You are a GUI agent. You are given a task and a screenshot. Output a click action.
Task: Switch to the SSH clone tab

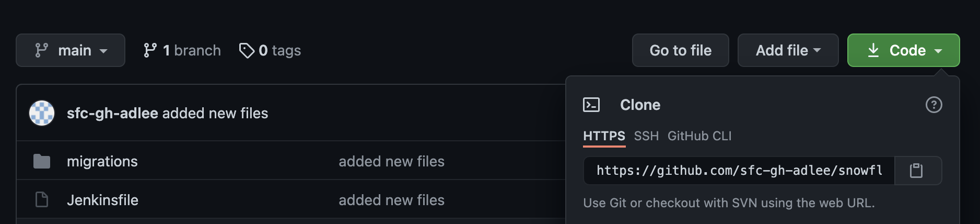(646, 136)
